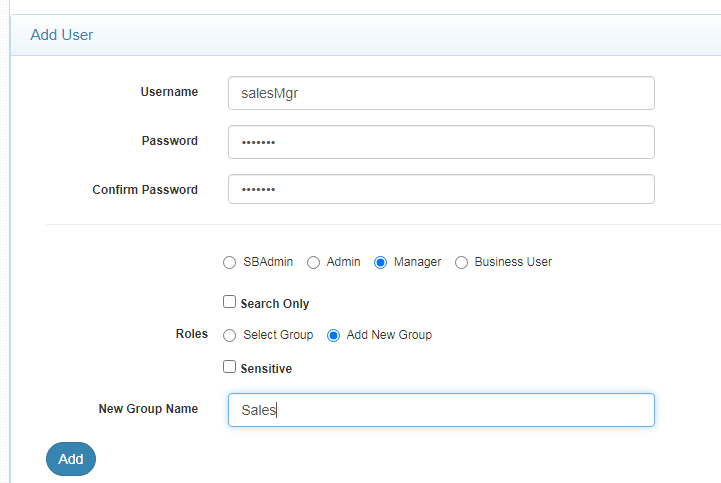Enable the Search Only checkbox

pos(229,302)
